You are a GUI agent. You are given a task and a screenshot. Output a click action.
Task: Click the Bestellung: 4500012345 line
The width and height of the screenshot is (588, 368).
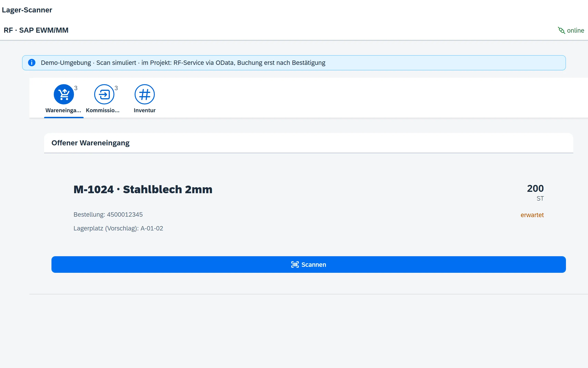click(x=108, y=214)
